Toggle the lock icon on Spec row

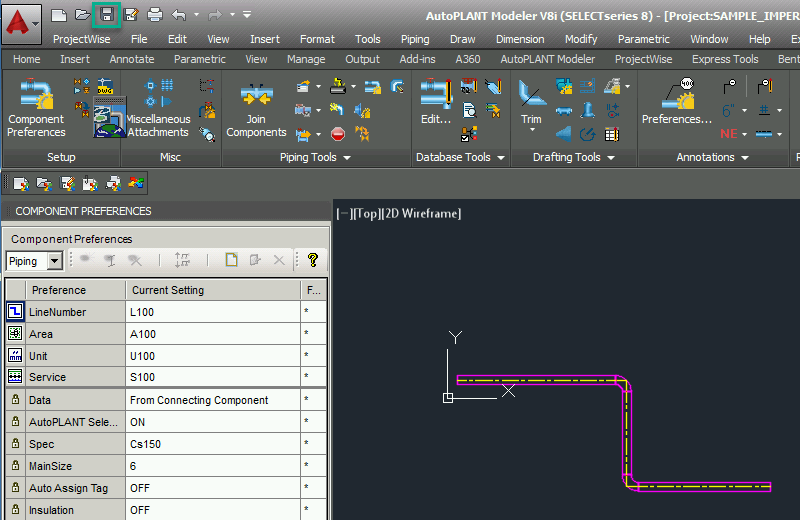click(16, 443)
